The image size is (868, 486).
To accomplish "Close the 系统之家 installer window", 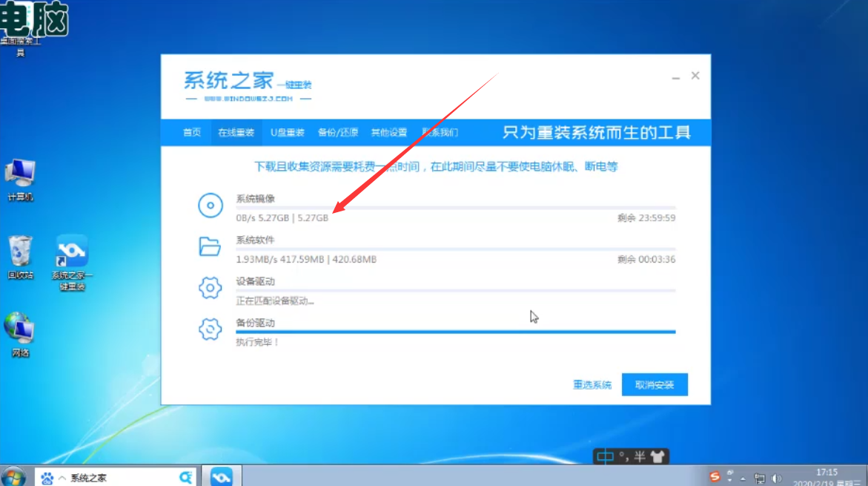I will tap(695, 76).
